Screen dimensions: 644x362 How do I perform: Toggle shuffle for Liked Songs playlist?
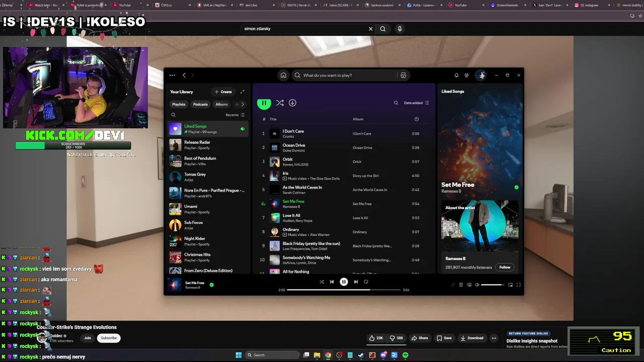click(280, 103)
